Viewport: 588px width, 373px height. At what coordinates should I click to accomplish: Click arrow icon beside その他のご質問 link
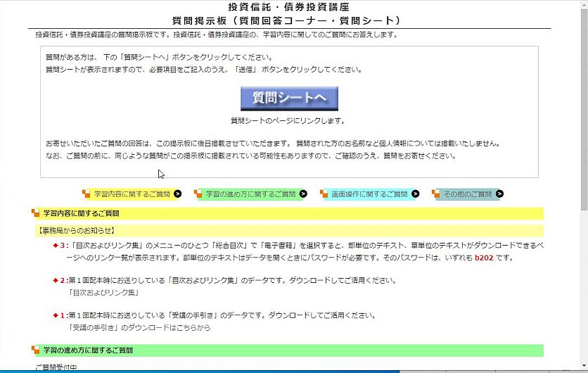[499, 194]
